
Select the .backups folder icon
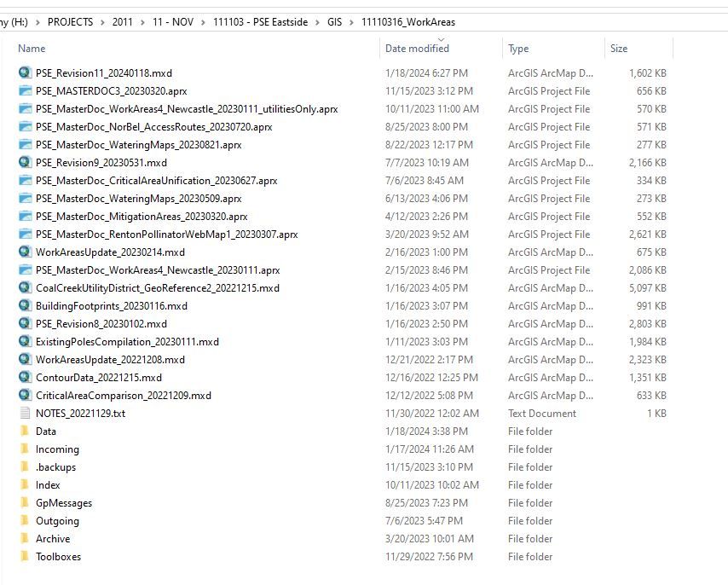pyautogui.click(x=25, y=466)
